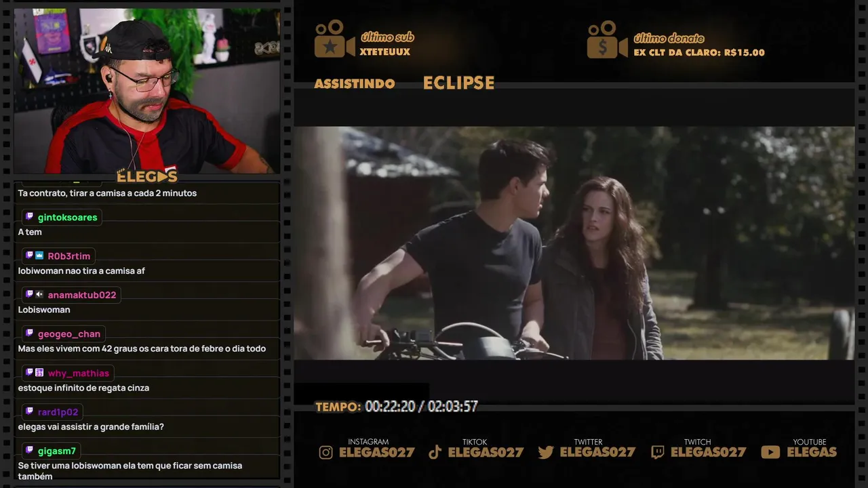Open gintoksoares username in chat
Viewport: 868px width, 488px height.
click(68, 218)
